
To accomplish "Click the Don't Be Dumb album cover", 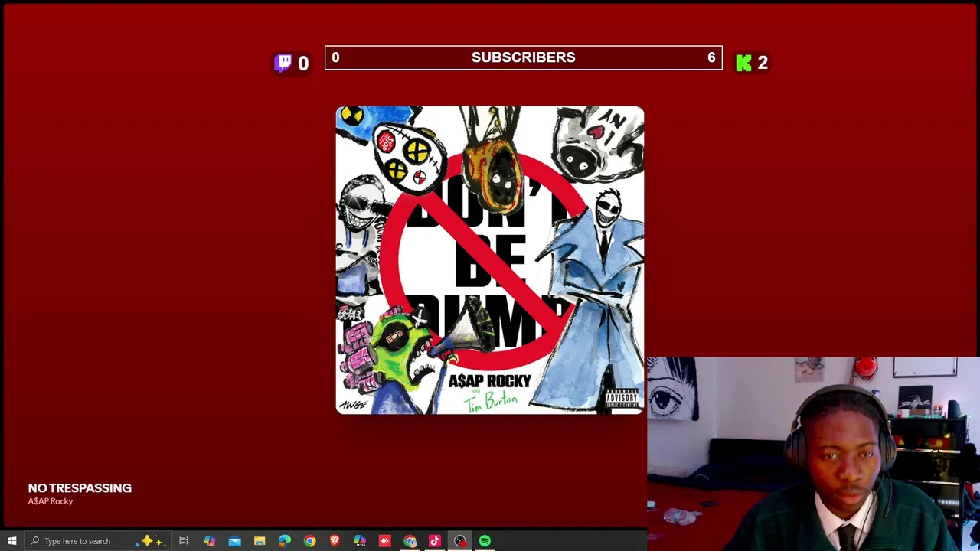I will pyautogui.click(x=490, y=260).
